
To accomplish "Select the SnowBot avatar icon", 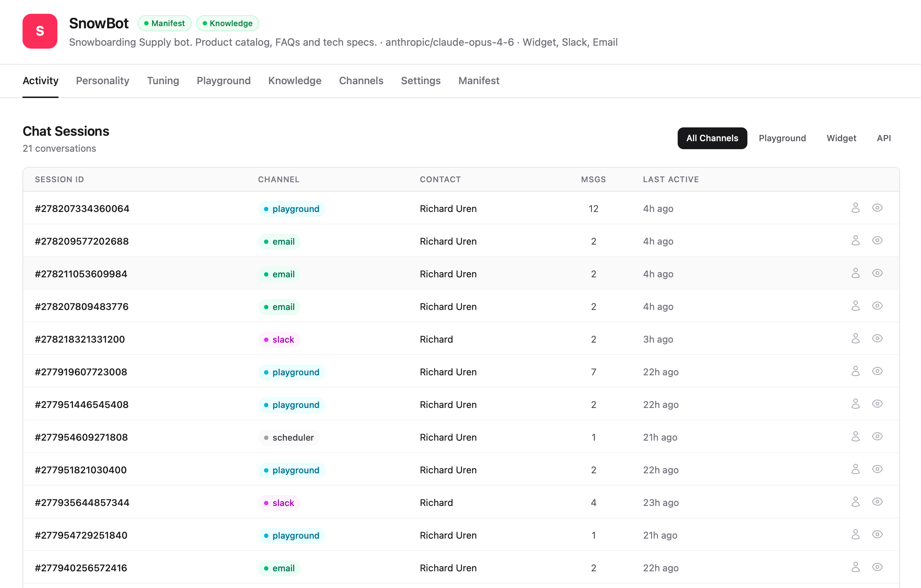I will click(40, 31).
